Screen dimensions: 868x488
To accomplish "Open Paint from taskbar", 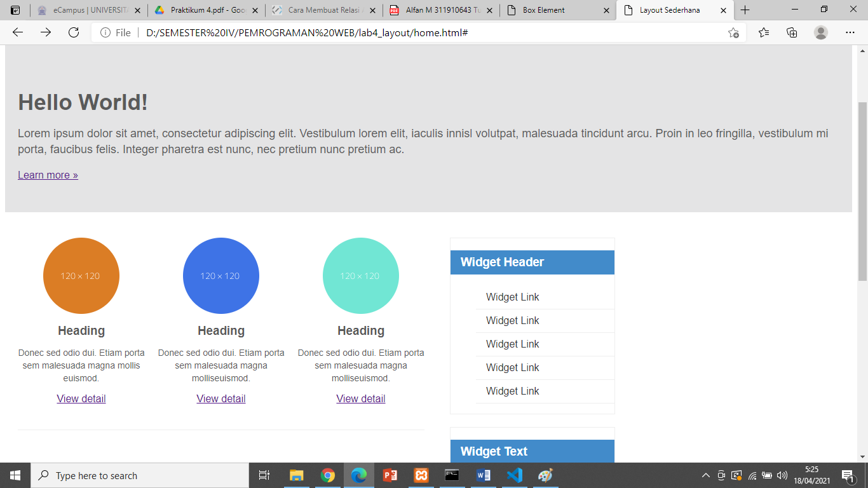I will click(x=546, y=475).
